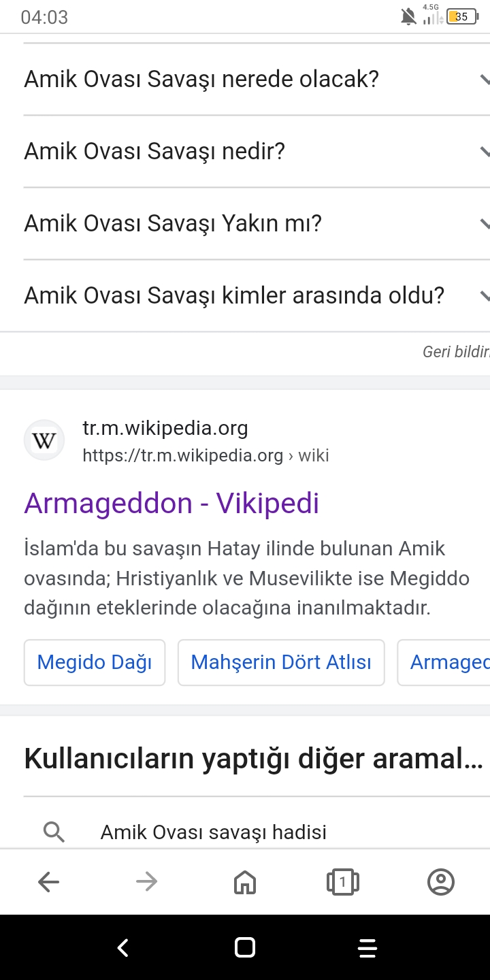
Task: Open the browser home page icon
Action: (245, 882)
